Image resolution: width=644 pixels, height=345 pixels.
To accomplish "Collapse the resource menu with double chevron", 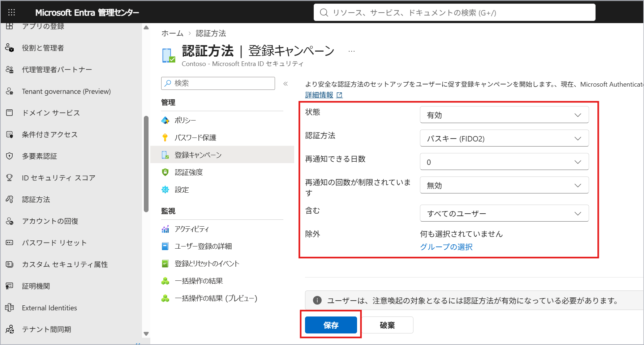I will click(285, 83).
